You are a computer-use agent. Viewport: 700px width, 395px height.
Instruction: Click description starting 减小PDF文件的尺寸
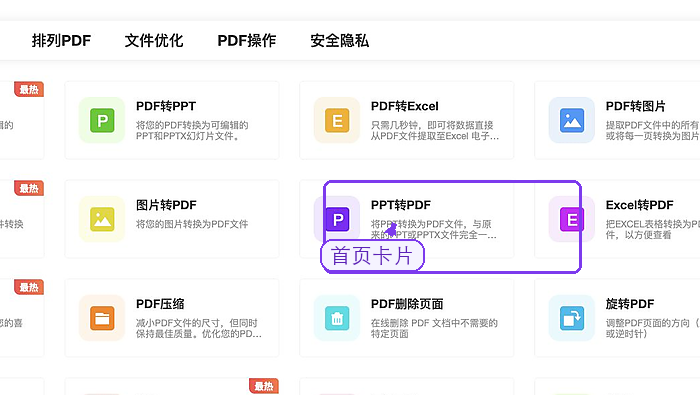199,328
